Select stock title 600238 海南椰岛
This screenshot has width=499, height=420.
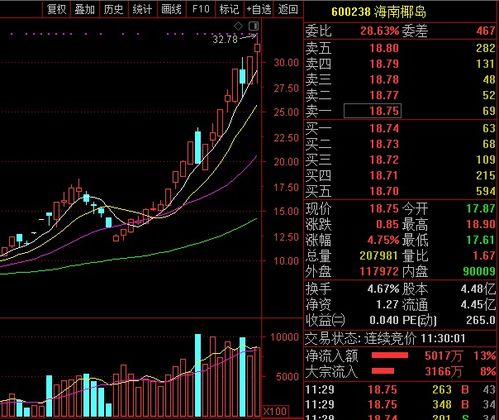pos(379,12)
